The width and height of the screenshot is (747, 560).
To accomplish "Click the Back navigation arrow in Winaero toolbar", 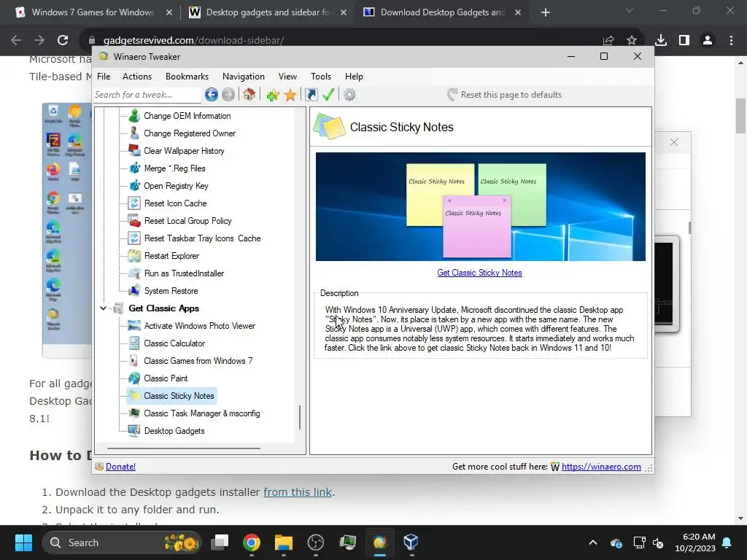I will tap(212, 95).
